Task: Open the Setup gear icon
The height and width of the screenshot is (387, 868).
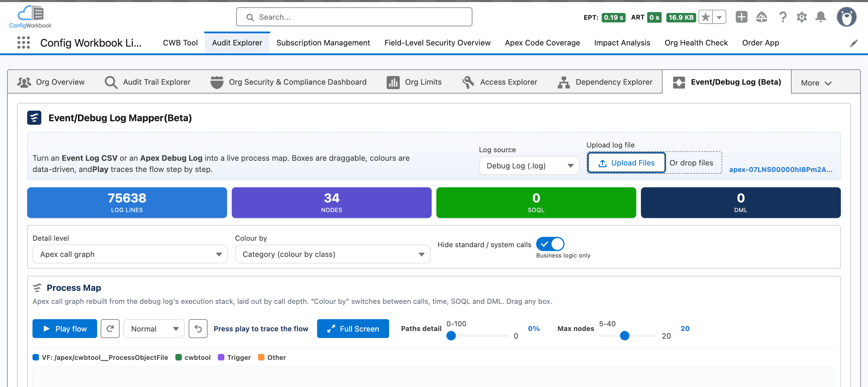Action: (802, 17)
